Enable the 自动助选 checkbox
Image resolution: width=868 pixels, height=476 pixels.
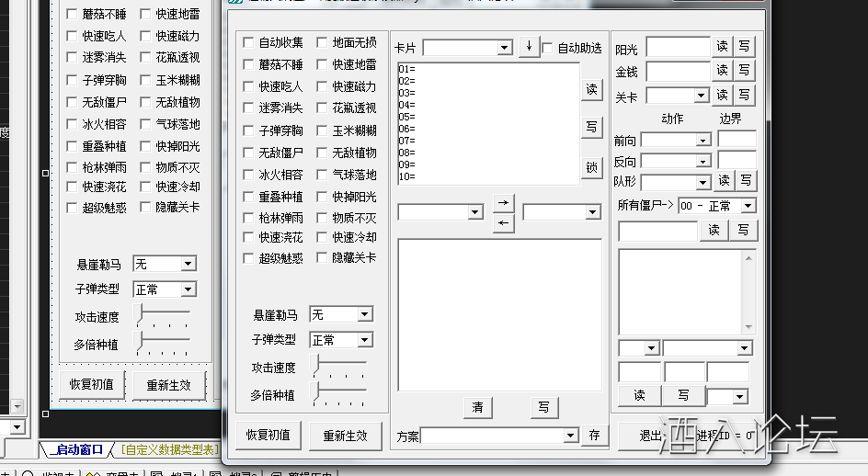pos(549,48)
